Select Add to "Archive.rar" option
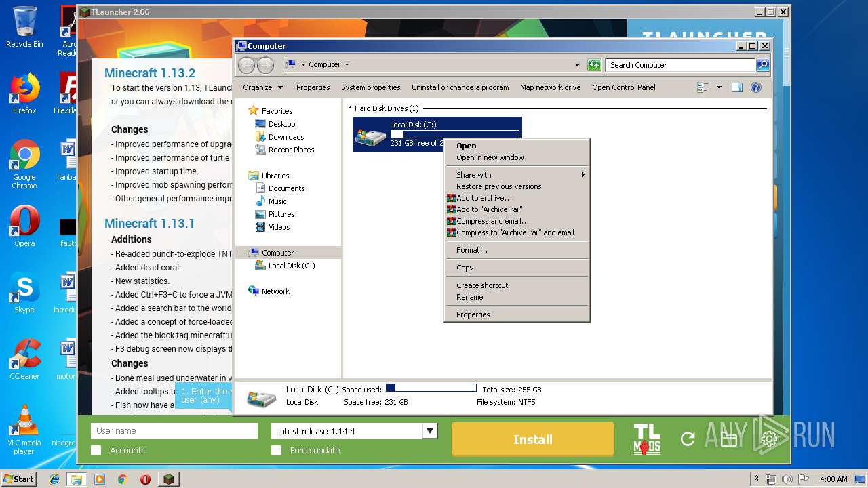The height and width of the screenshot is (488, 868). (x=517, y=209)
